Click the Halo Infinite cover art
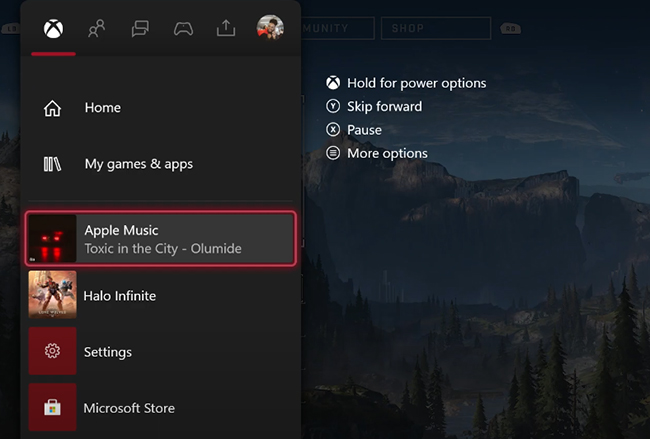 tap(52, 295)
